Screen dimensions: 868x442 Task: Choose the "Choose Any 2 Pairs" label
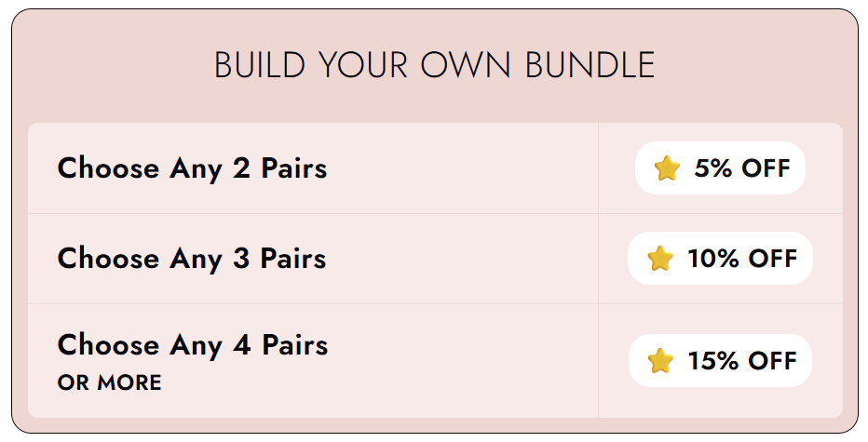192,168
